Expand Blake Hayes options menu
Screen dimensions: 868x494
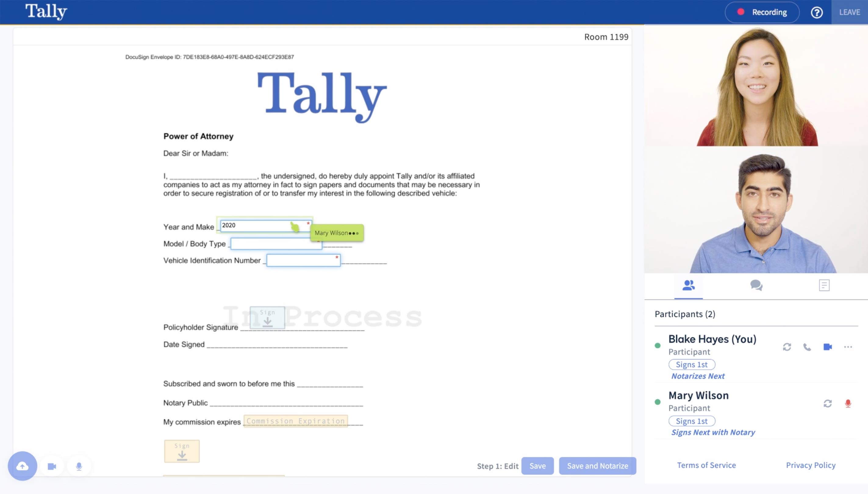coord(848,347)
